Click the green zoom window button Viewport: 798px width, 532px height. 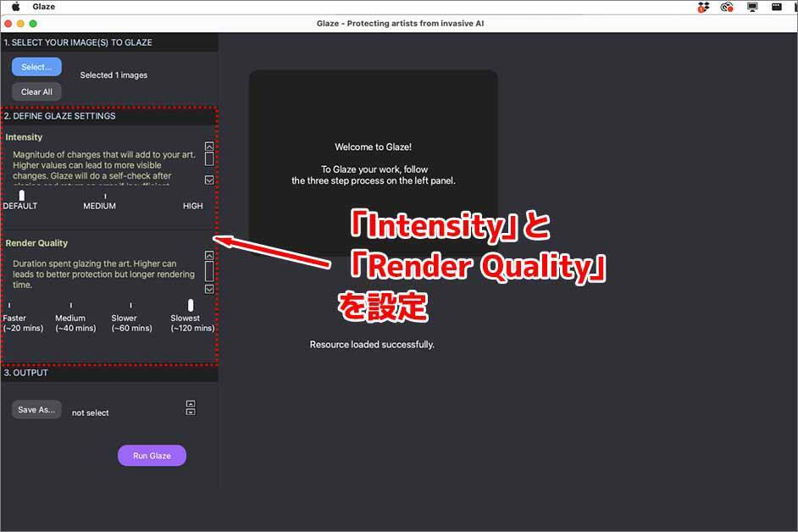tap(33, 24)
